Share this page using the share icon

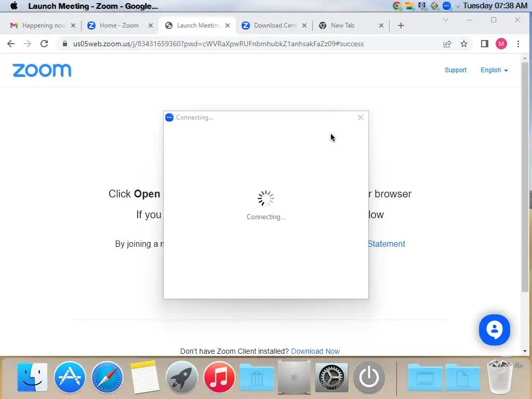(447, 44)
